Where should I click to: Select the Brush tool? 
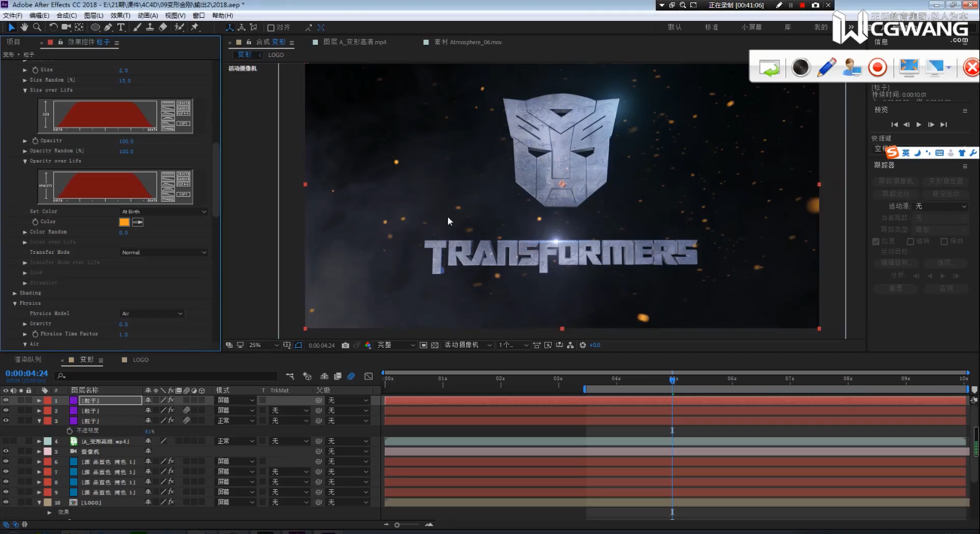coord(137,27)
